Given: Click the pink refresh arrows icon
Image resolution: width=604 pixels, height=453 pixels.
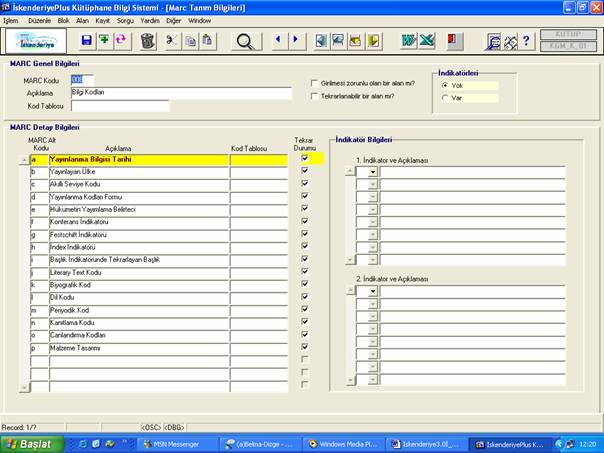Looking at the screenshot, I should (121, 40).
